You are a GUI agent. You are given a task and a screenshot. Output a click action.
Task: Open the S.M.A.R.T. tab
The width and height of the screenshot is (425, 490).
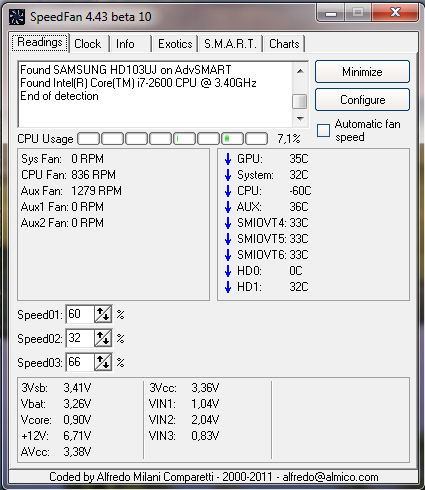(x=230, y=44)
